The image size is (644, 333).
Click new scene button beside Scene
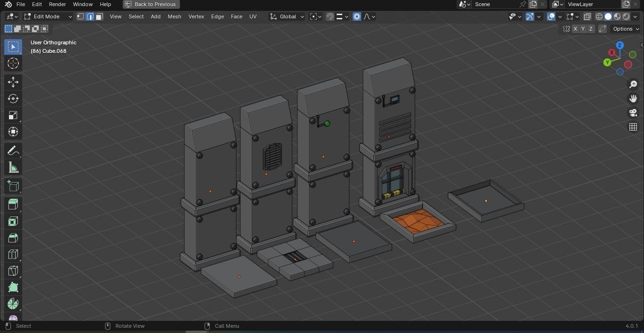click(x=533, y=4)
